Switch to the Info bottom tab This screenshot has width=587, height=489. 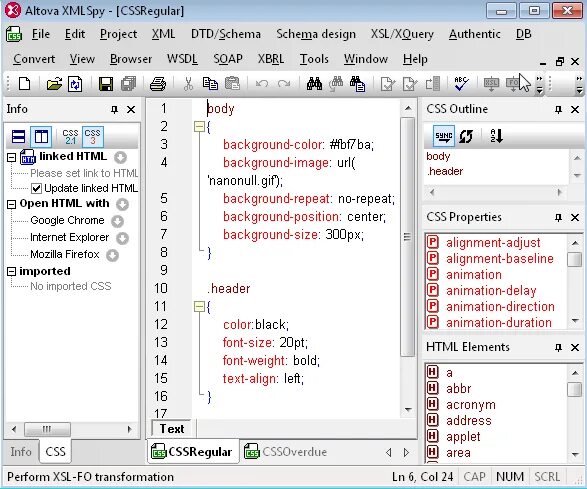(x=21, y=452)
